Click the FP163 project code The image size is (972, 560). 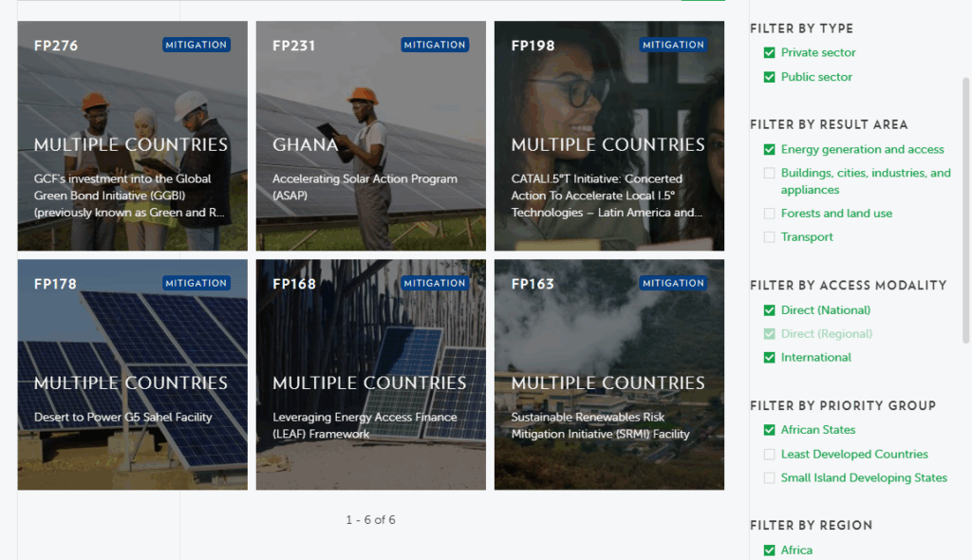pos(532,284)
